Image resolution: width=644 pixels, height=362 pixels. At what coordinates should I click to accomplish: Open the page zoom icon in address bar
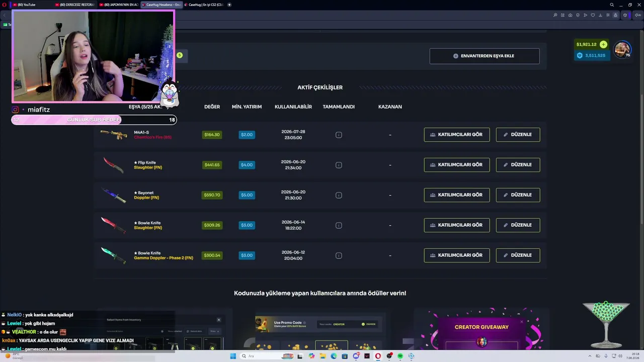555,15
